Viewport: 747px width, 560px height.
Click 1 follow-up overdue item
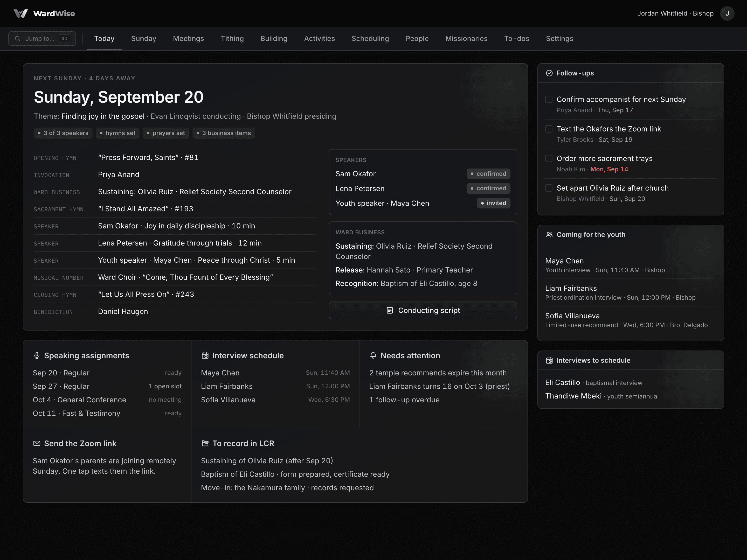(404, 400)
